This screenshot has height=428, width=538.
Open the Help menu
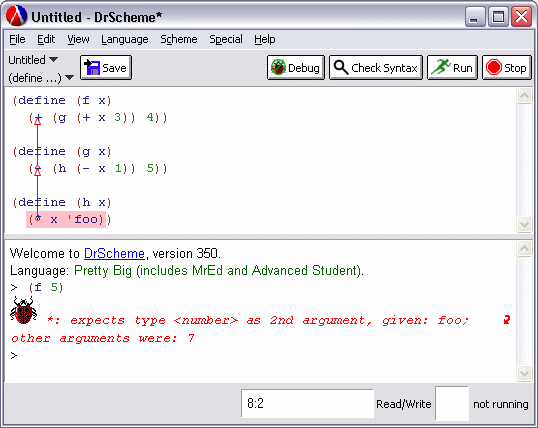[x=265, y=39]
